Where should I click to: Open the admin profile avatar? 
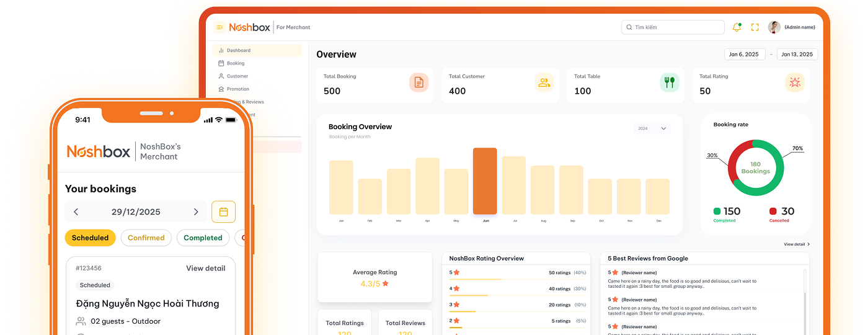pos(774,27)
